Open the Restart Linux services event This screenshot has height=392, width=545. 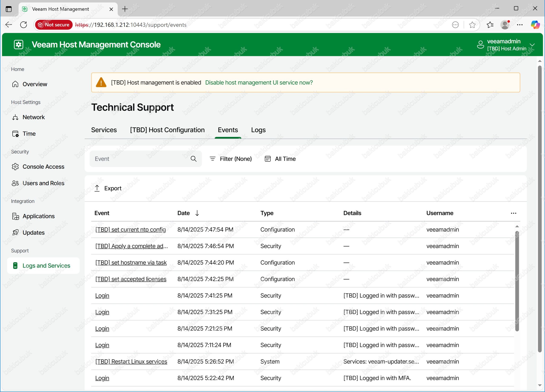131,362
